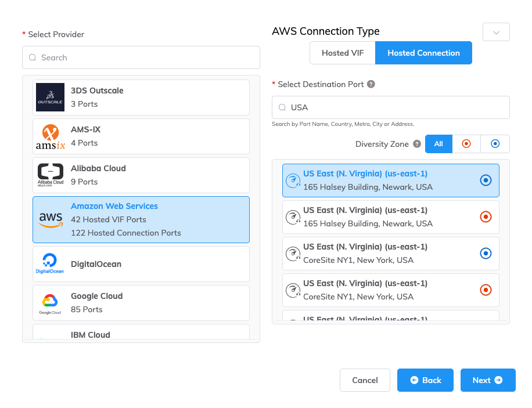Click the 3DS Outscale logo
The width and height of the screenshot is (532, 408).
[50, 97]
